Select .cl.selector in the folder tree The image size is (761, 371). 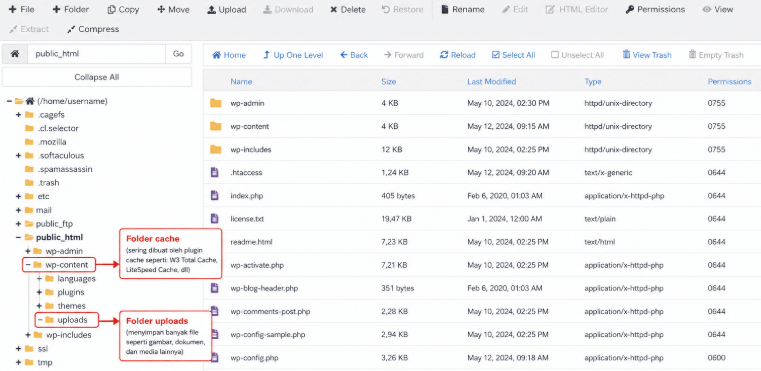click(57, 128)
